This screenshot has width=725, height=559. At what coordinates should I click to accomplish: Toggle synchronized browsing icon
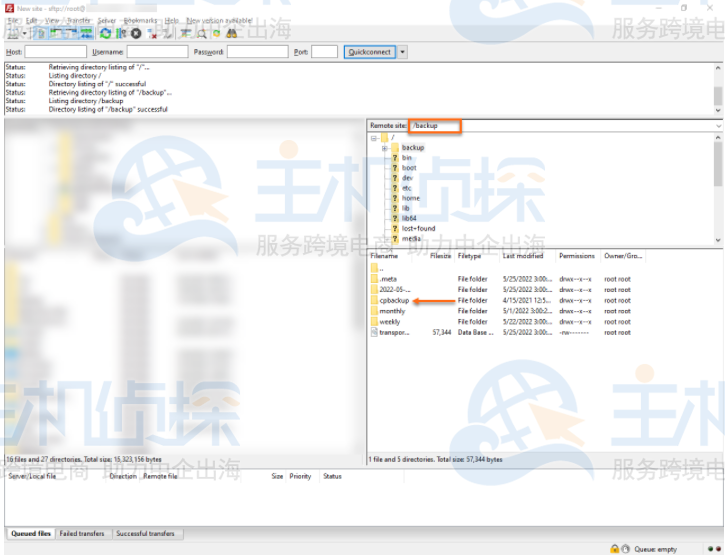tap(216, 33)
